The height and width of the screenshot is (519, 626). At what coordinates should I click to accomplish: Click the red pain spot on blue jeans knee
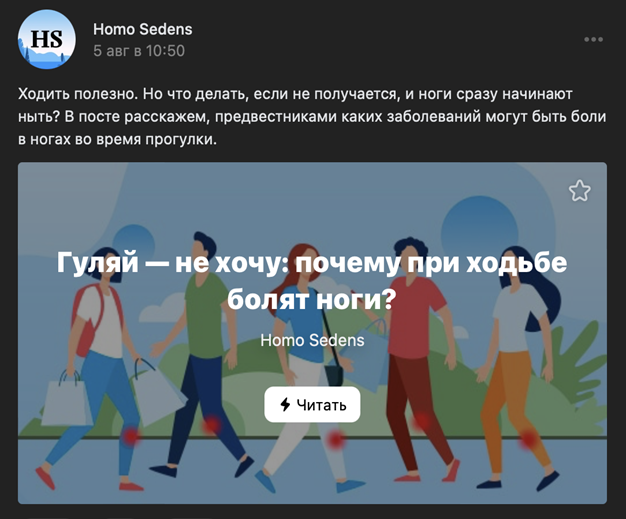tap(131, 436)
